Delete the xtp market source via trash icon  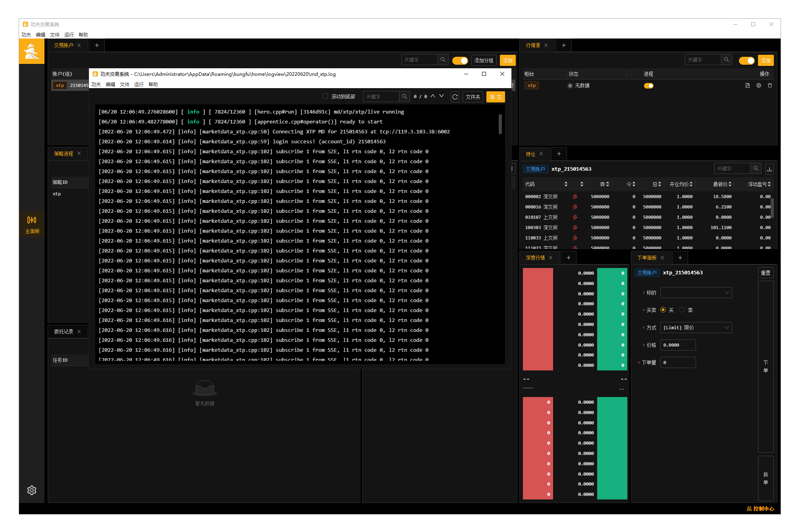[770, 85]
